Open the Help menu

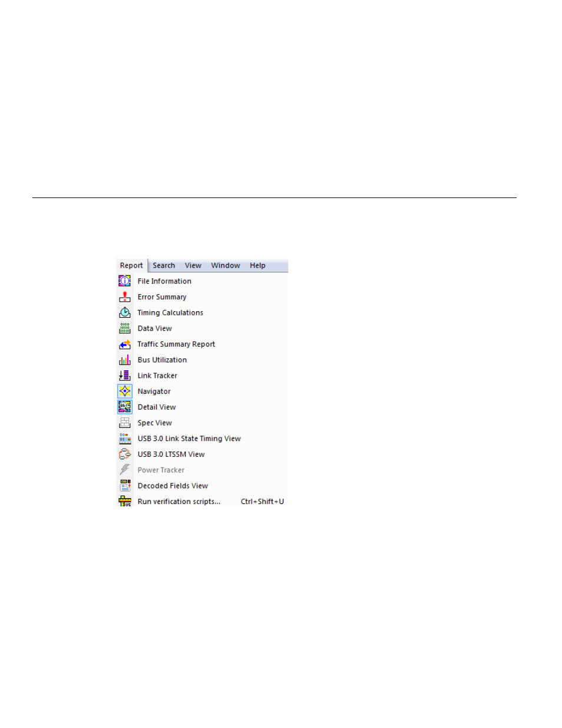pyautogui.click(x=257, y=266)
